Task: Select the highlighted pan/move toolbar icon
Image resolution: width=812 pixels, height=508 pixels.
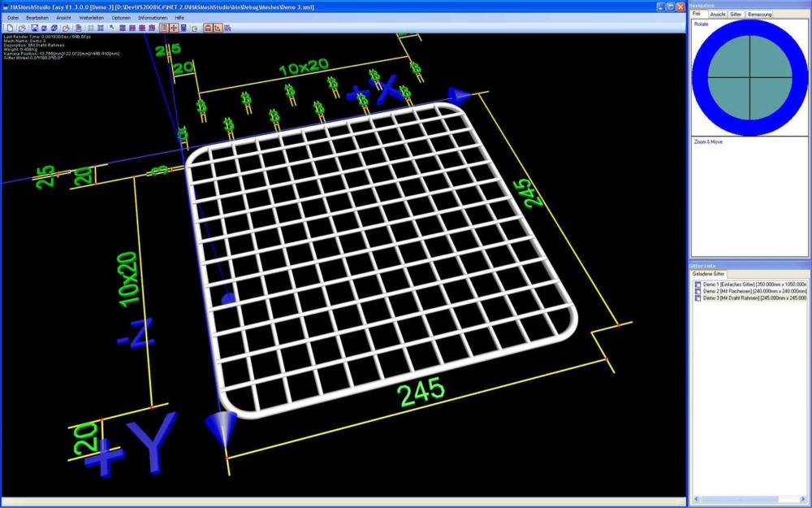Action: pyautogui.click(x=172, y=28)
